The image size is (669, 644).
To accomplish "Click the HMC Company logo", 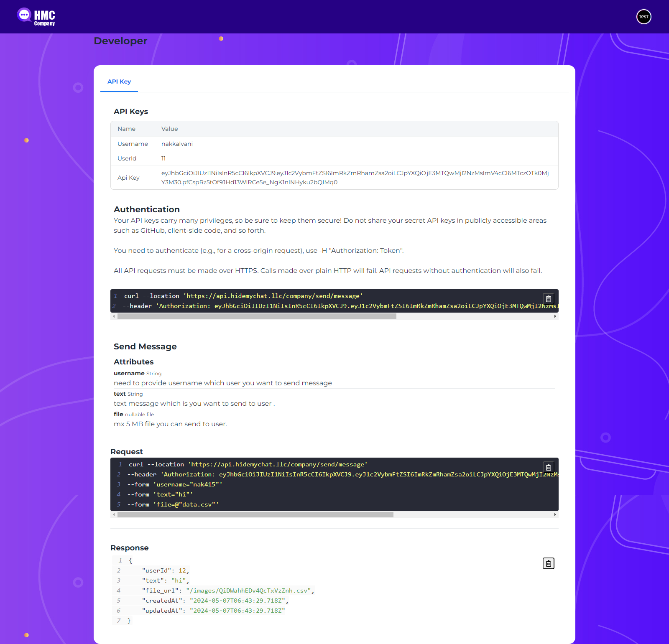I will pyautogui.click(x=36, y=17).
